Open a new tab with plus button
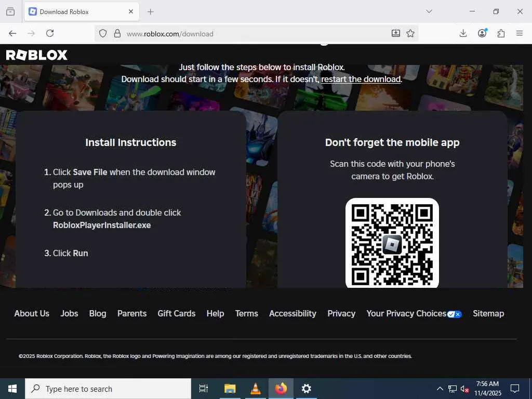Image resolution: width=532 pixels, height=399 pixels. pos(151,12)
